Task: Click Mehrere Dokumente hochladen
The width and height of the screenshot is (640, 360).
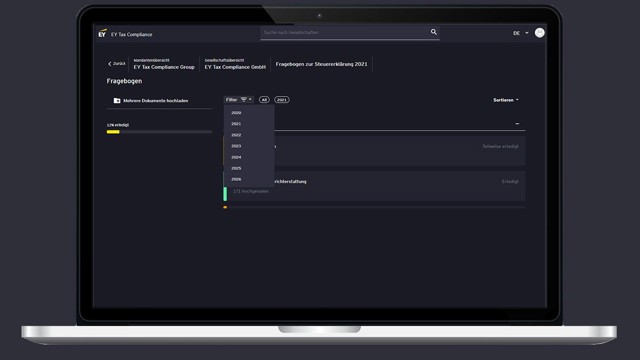Action: [x=156, y=100]
